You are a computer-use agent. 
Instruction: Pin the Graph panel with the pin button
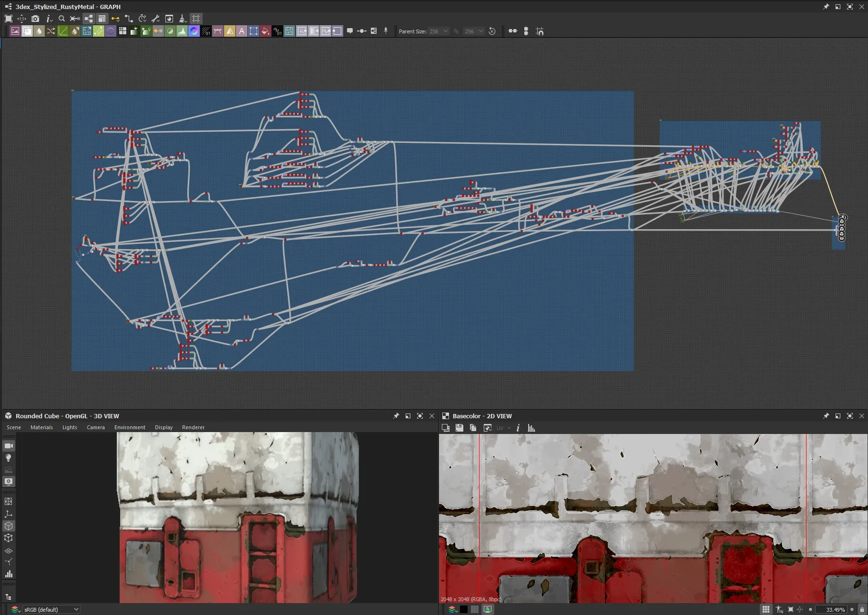pyautogui.click(x=826, y=7)
